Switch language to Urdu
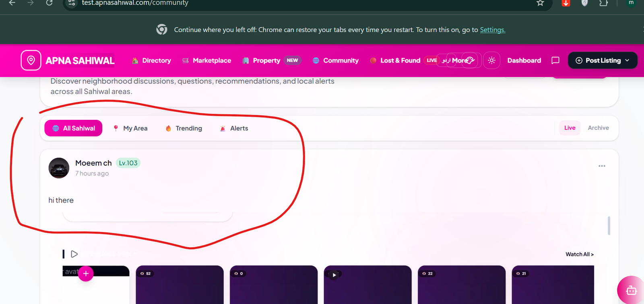 [446, 60]
